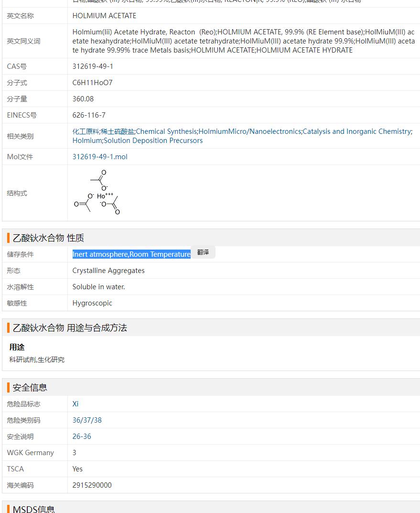Click the MSDS信息 section heading
Image resolution: width=420 pixels, height=513 pixels.
[x=33, y=509]
